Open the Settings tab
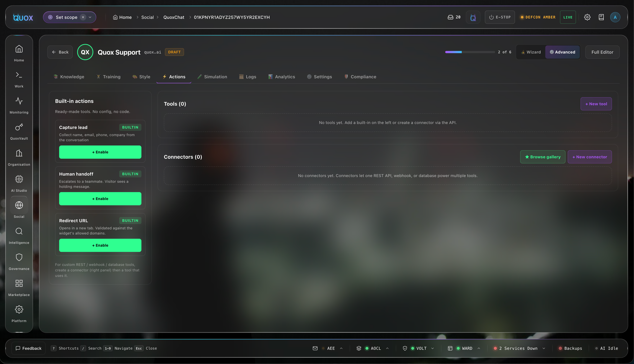 (319, 77)
